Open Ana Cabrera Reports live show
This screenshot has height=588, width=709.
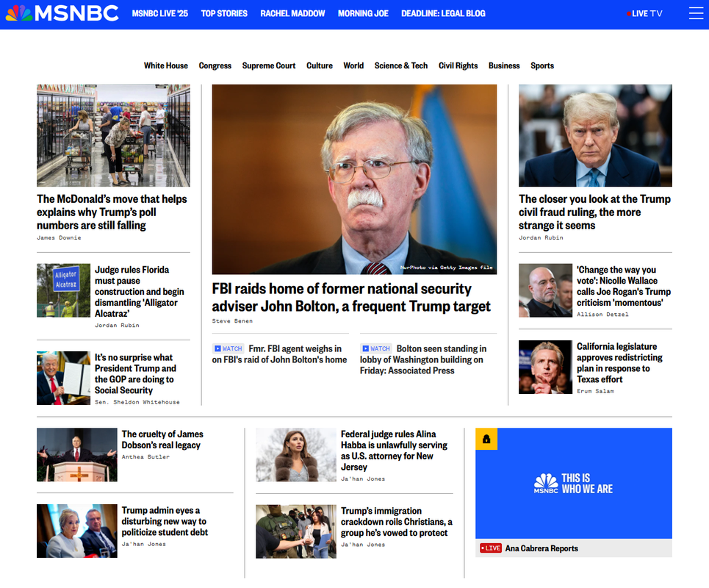541,548
